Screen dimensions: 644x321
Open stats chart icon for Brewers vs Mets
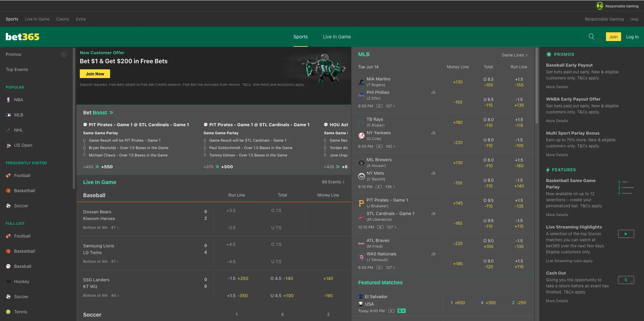point(433,173)
